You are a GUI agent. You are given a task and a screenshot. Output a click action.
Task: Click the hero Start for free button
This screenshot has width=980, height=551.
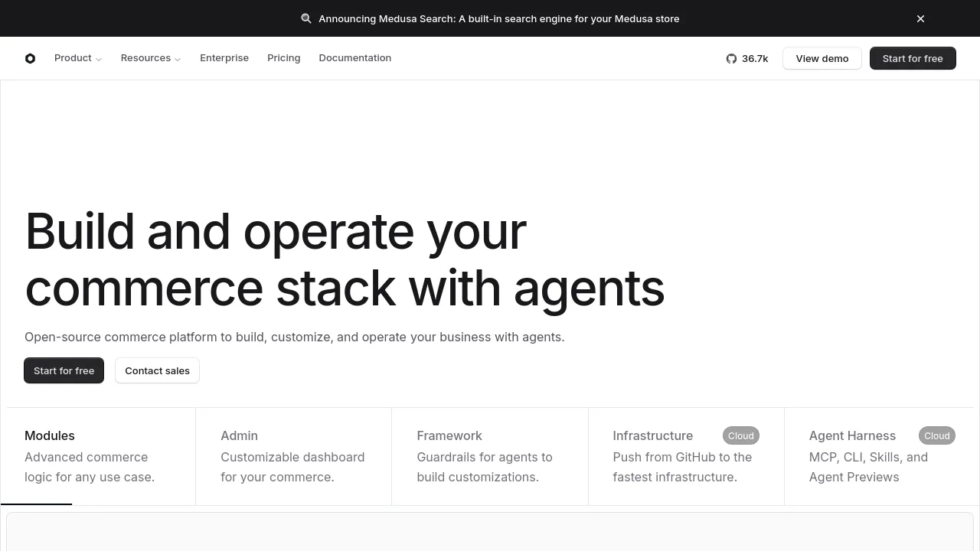pyautogui.click(x=64, y=370)
